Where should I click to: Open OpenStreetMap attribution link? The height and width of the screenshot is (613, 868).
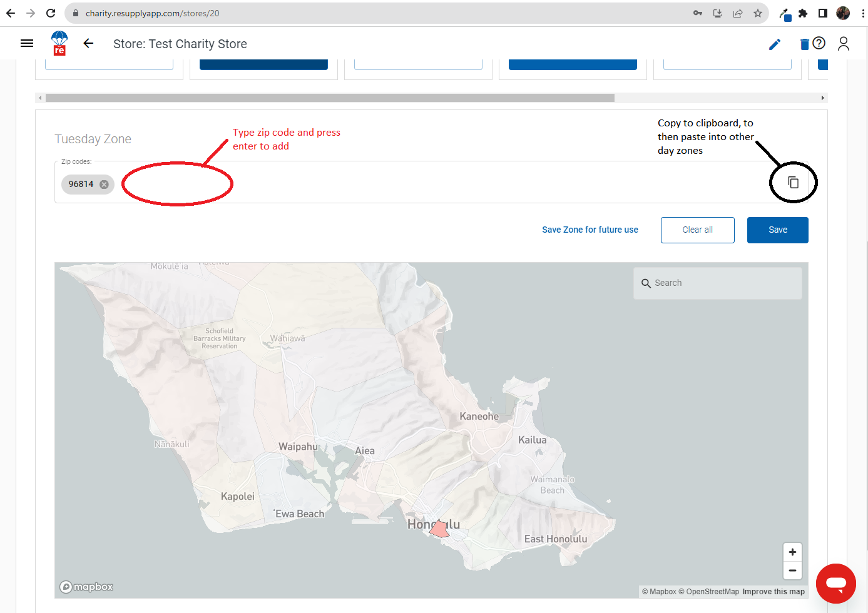point(708,592)
